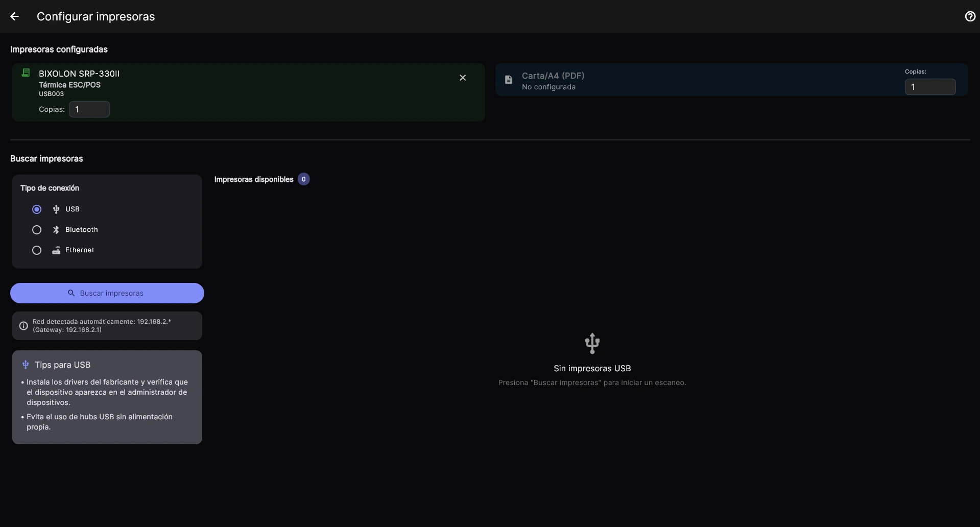This screenshot has width=980, height=527.
Task: Click the USB003 port text
Action: tap(51, 94)
